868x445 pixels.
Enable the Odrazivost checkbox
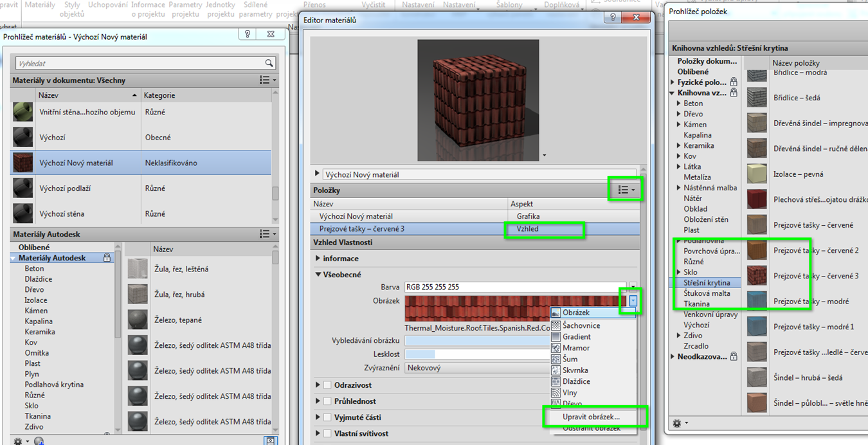coord(327,385)
